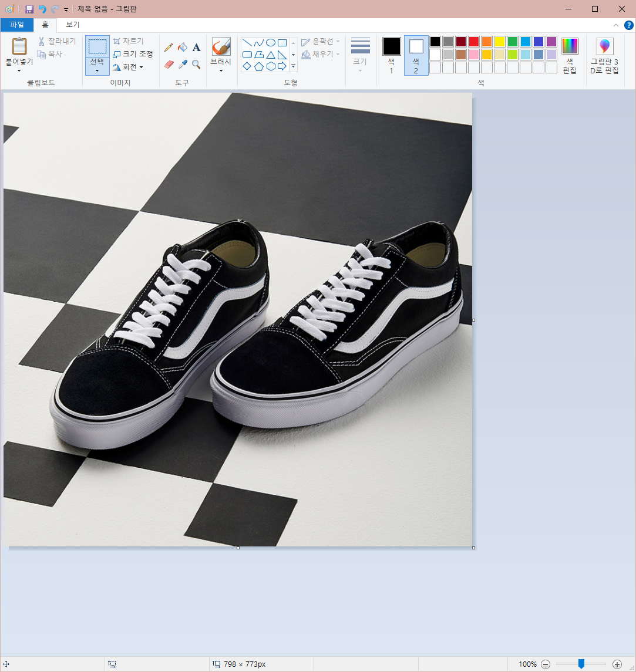The height and width of the screenshot is (672, 636).
Task: Choose the Right triangle shape
Action: (x=282, y=55)
